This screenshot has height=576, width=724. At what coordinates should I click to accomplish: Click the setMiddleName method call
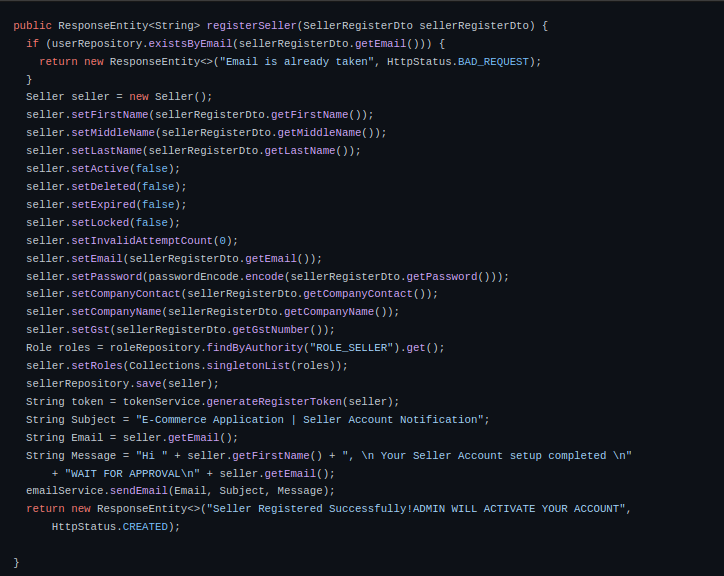pos(113,133)
